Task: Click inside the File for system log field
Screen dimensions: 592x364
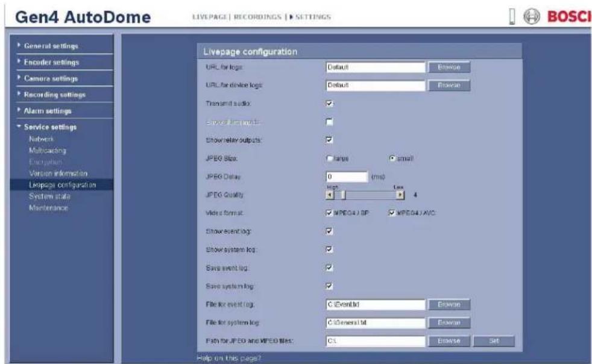Action: pos(376,322)
